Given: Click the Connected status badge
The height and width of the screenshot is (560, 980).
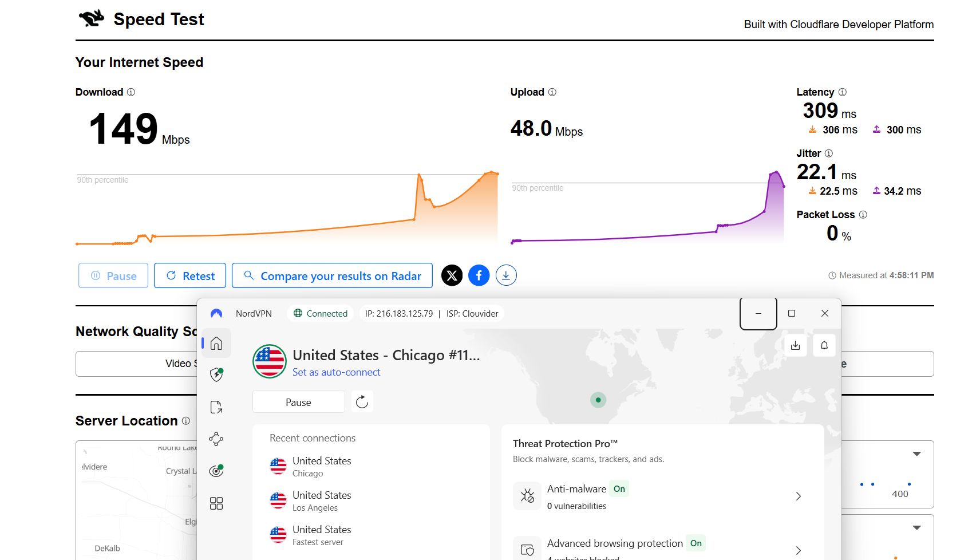Looking at the screenshot, I should click(x=321, y=313).
